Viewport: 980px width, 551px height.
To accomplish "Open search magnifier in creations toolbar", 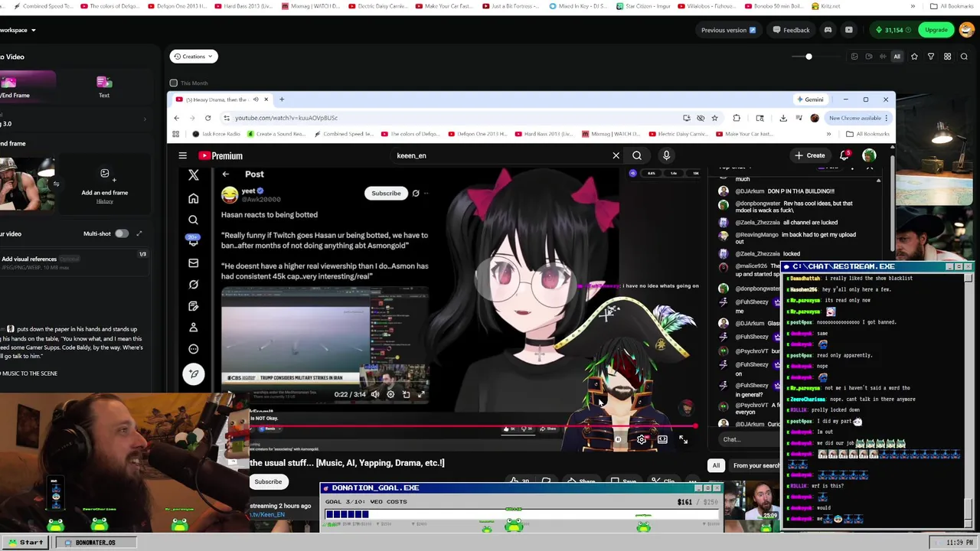I will point(964,57).
